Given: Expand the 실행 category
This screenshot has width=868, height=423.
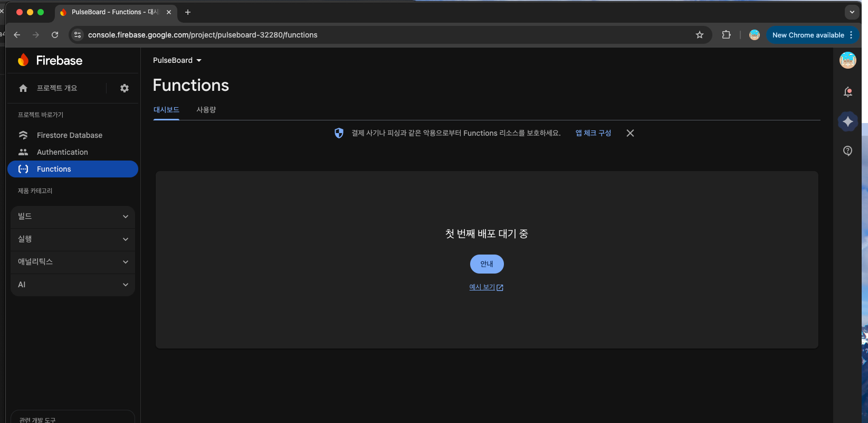Looking at the screenshot, I should [73, 239].
